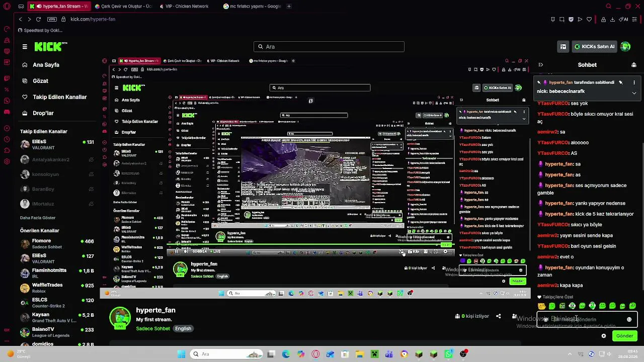644x362 pixels.
Task: Share the stream via share icon
Action: [498, 316]
